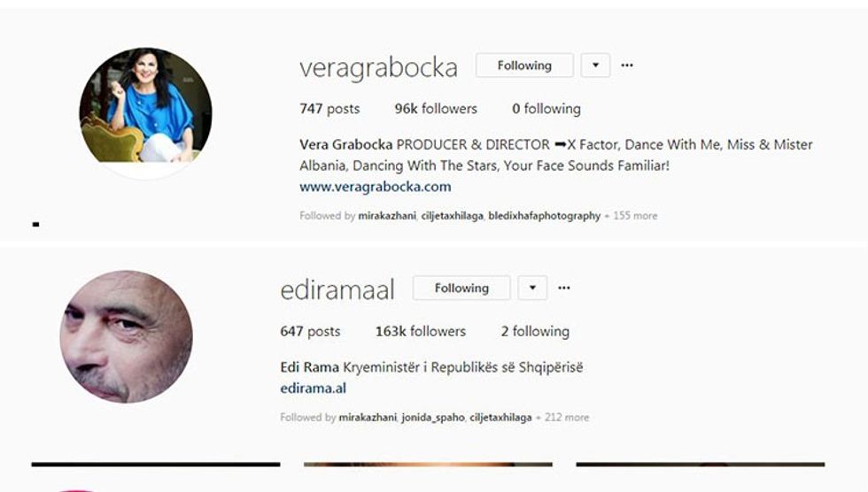Viewport: 868px width, 492px height.
Task: Show 212 more mutual followers
Action: (567, 418)
